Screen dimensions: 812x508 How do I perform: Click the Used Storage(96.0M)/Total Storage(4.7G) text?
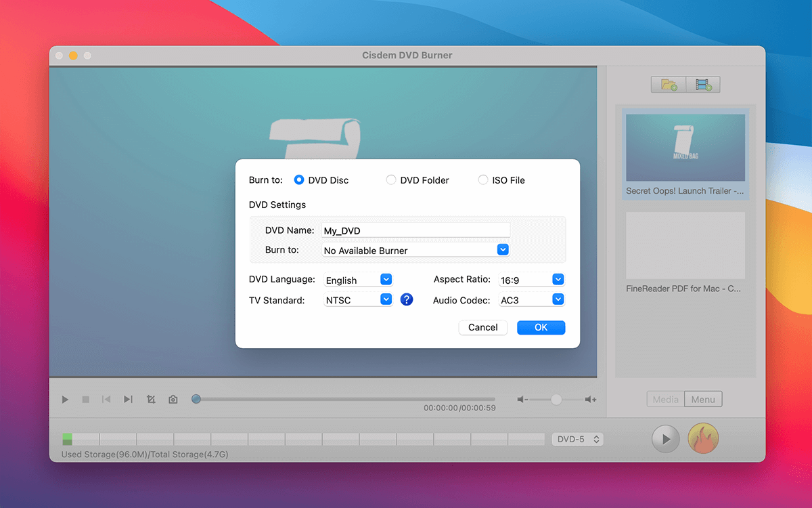145,454
